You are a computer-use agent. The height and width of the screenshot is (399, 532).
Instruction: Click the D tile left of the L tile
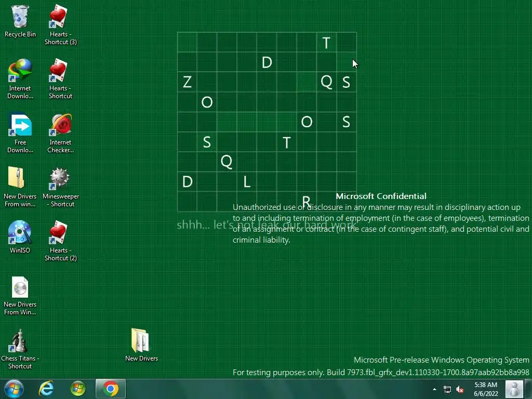click(x=187, y=182)
